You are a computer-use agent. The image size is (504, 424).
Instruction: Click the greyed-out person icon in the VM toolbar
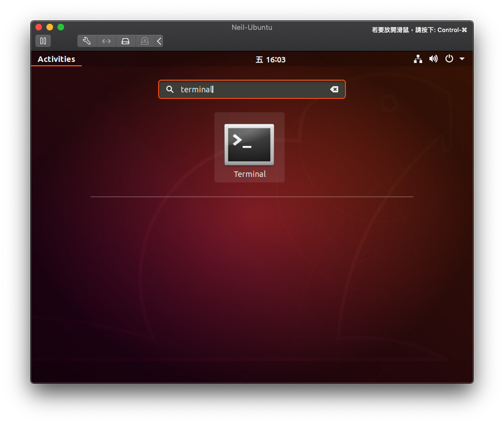point(145,41)
